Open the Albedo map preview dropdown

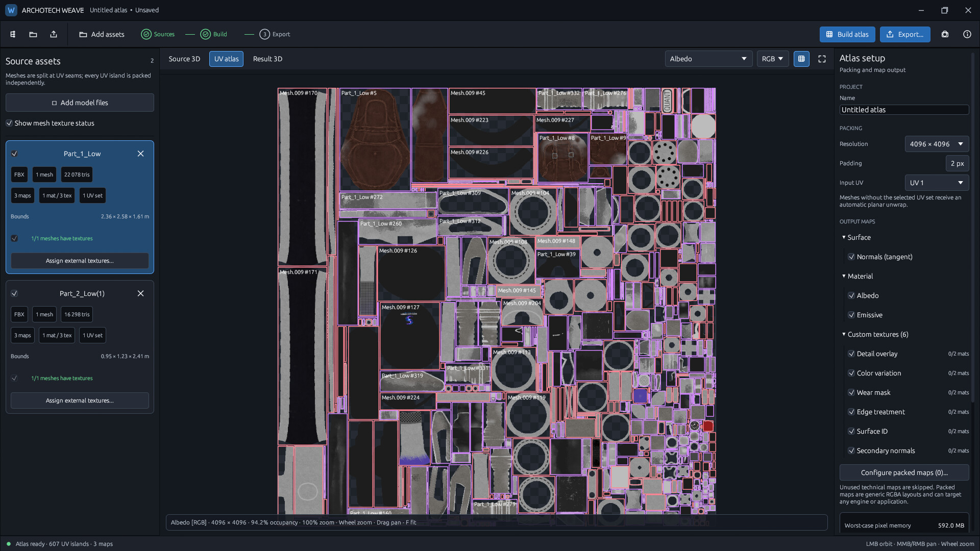tap(708, 59)
